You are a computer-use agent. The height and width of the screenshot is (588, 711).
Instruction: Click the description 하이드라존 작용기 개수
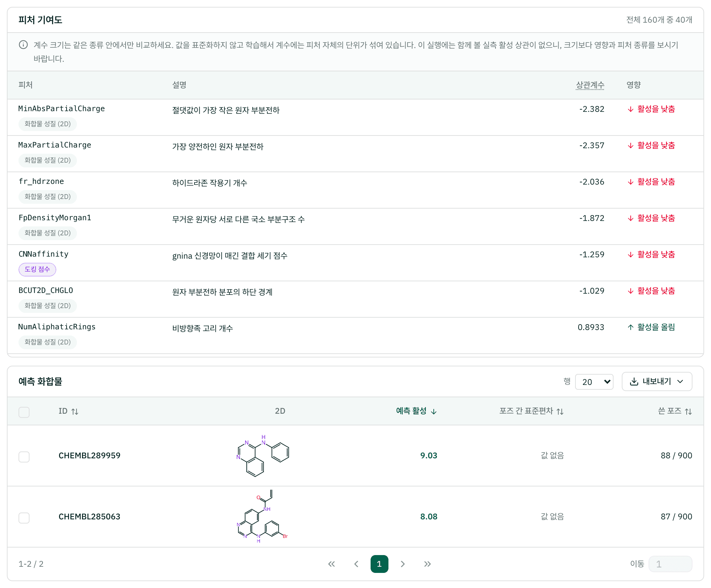click(x=210, y=183)
